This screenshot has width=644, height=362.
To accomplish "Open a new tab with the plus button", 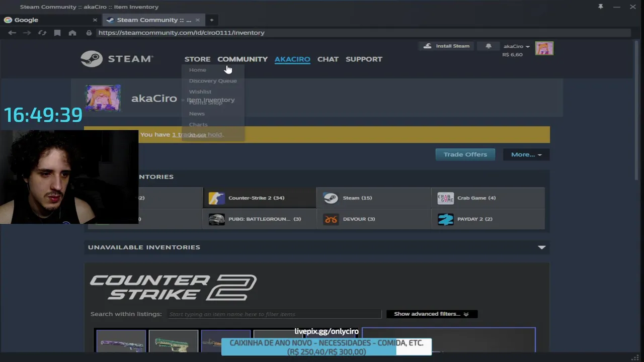I will 211,20.
